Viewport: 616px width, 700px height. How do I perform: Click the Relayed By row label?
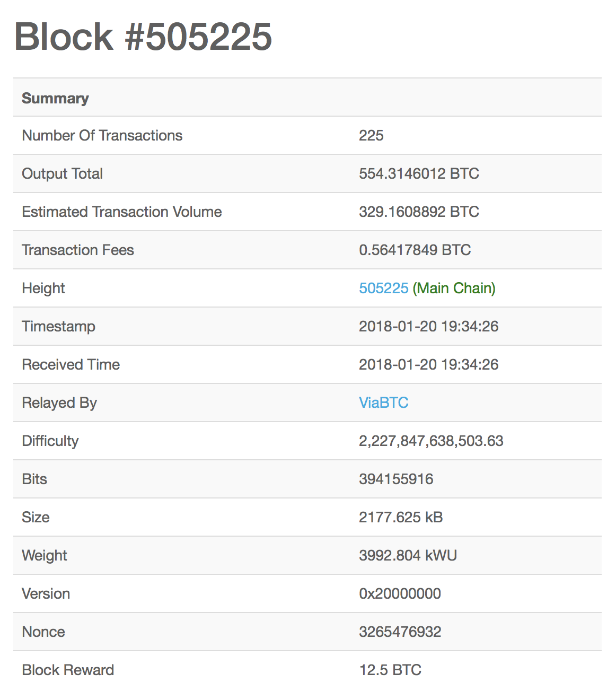(59, 402)
